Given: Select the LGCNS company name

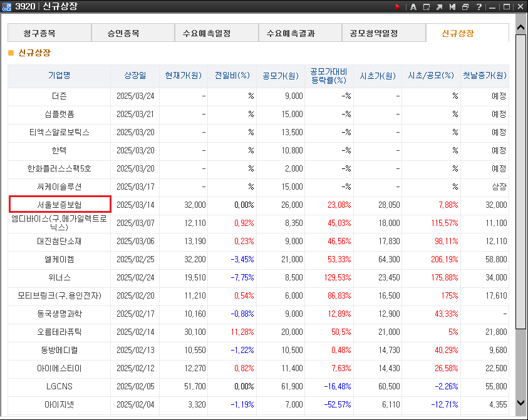Looking at the screenshot, I should click(x=60, y=387).
